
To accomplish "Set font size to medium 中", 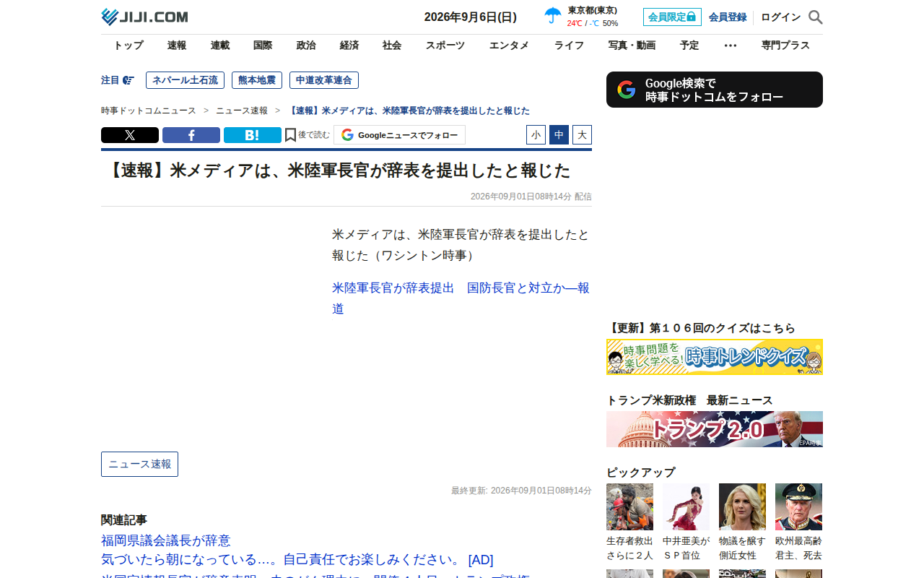I will pyautogui.click(x=559, y=135).
